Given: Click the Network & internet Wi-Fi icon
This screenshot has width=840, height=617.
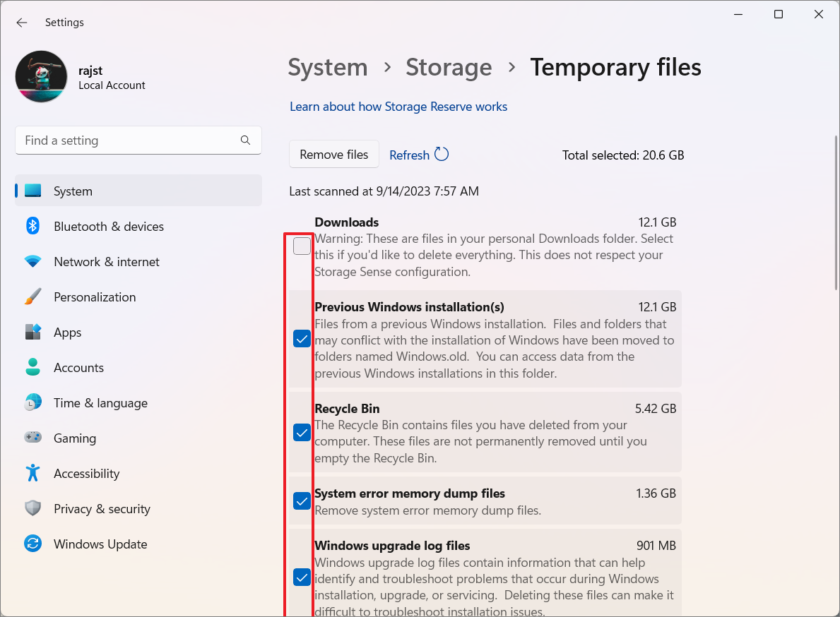Looking at the screenshot, I should click(32, 262).
